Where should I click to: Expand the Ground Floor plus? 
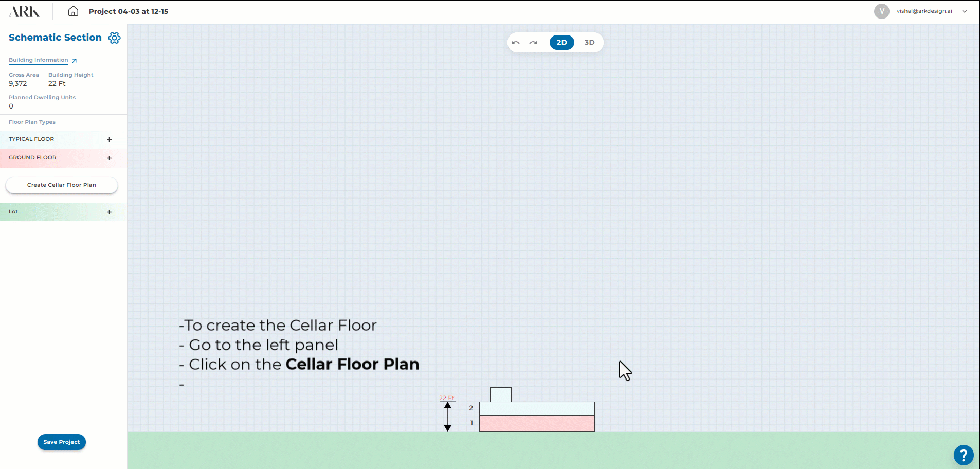(109, 158)
